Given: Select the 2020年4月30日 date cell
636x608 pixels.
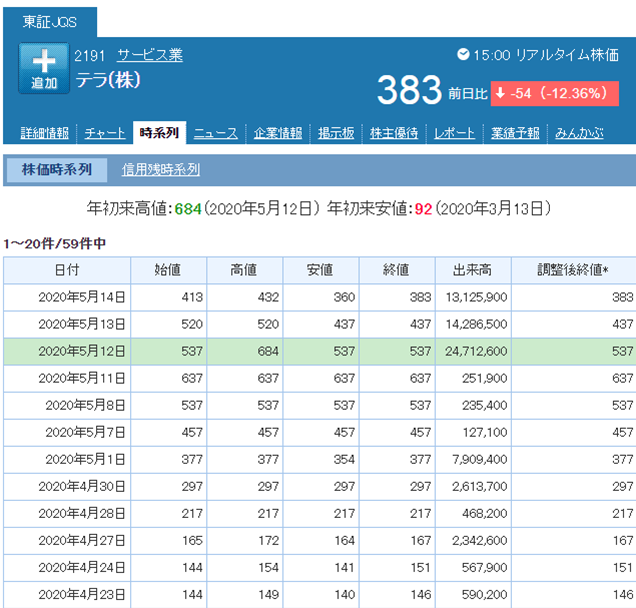Looking at the screenshot, I should click(x=67, y=487).
